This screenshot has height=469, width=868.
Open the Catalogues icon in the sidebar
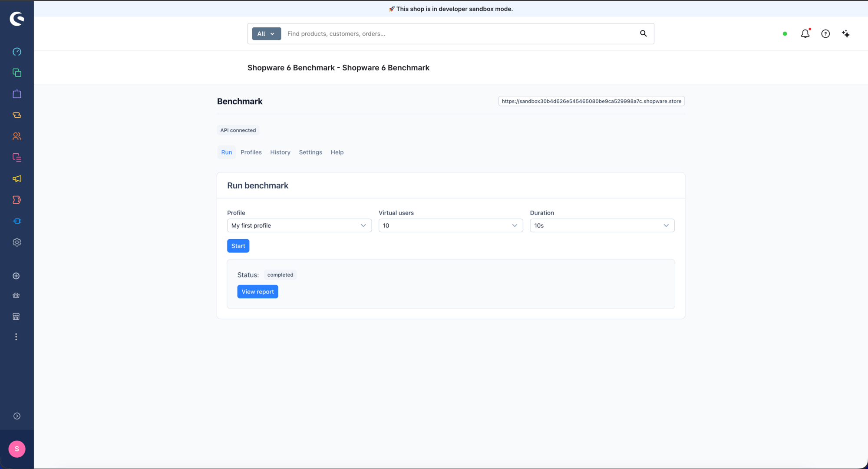pyautogui.click(x=17, y=73)
